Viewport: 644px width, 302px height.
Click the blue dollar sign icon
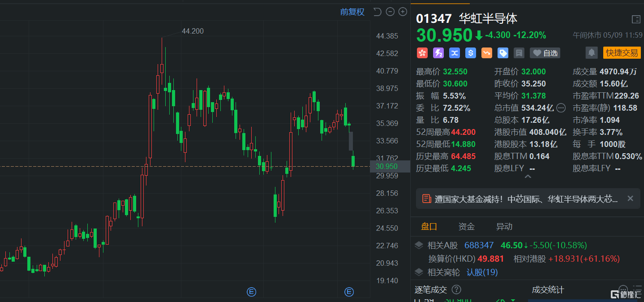point(471,53)
